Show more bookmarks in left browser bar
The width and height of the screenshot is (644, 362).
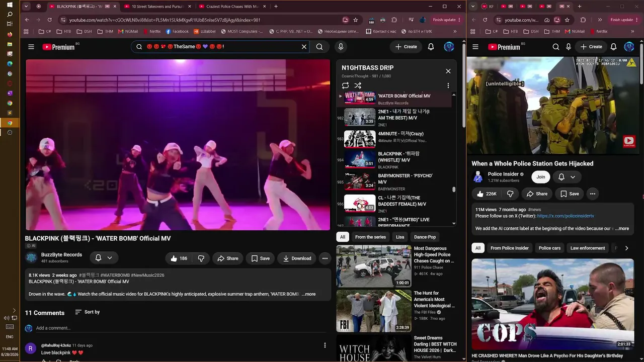tap(455, 31)
